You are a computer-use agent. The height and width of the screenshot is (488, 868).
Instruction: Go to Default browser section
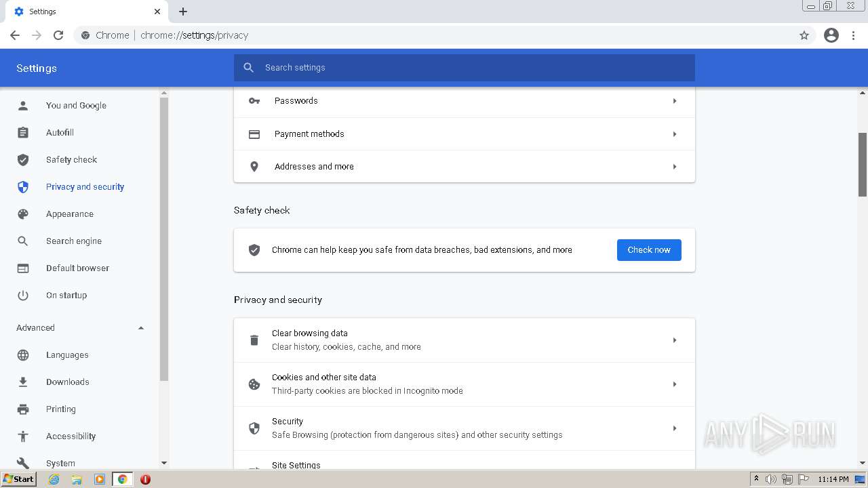point(77,268)
